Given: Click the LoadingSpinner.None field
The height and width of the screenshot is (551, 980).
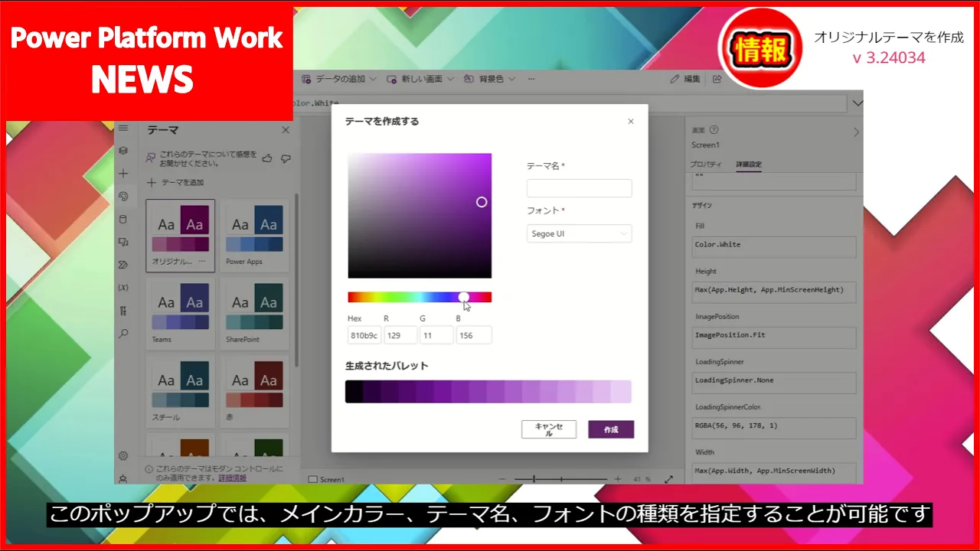Looking at the screenshot, I should (774, 382).
